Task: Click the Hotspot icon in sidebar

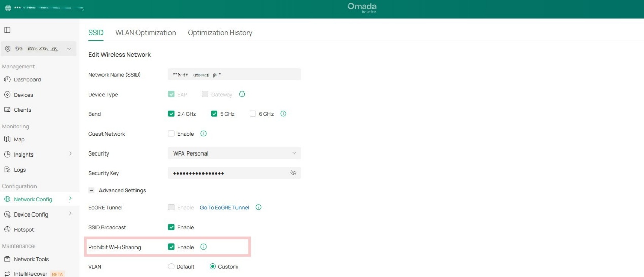Action: (7, 230)
